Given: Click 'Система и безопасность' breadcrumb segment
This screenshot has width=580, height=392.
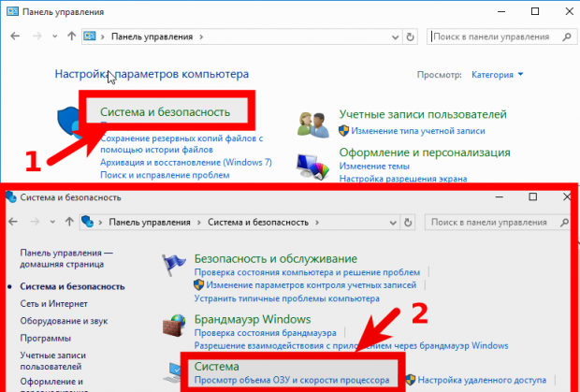Looking at the screenshot, I should (x=258, y=223).
